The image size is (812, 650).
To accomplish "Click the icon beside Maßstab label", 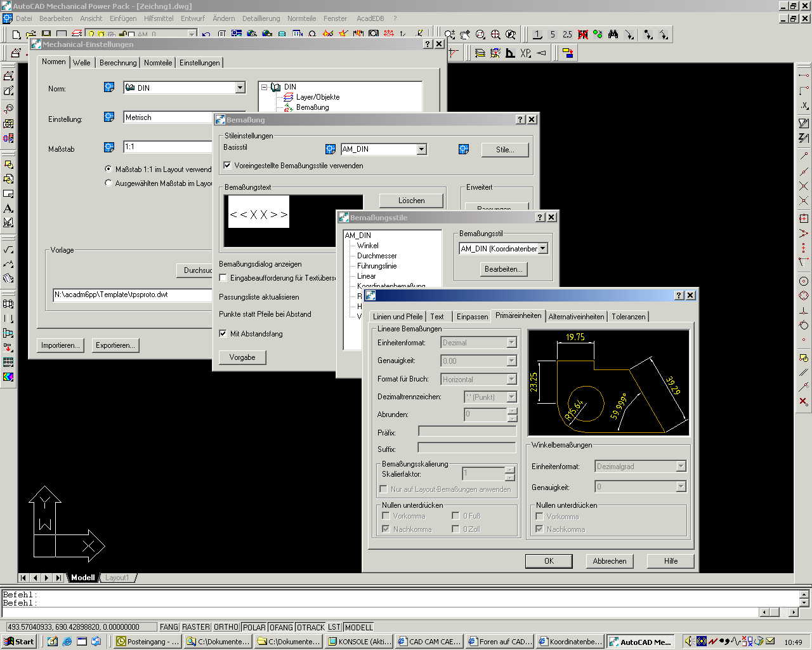I will pyautogui.click(x=109, y=147).
